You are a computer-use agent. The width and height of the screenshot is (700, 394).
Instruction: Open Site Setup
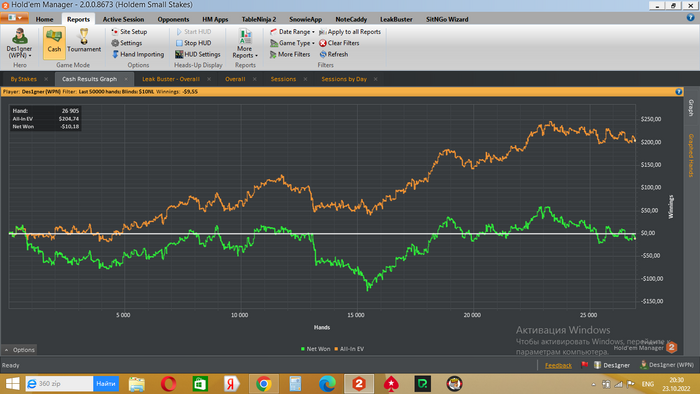click(x=129, y=32)
